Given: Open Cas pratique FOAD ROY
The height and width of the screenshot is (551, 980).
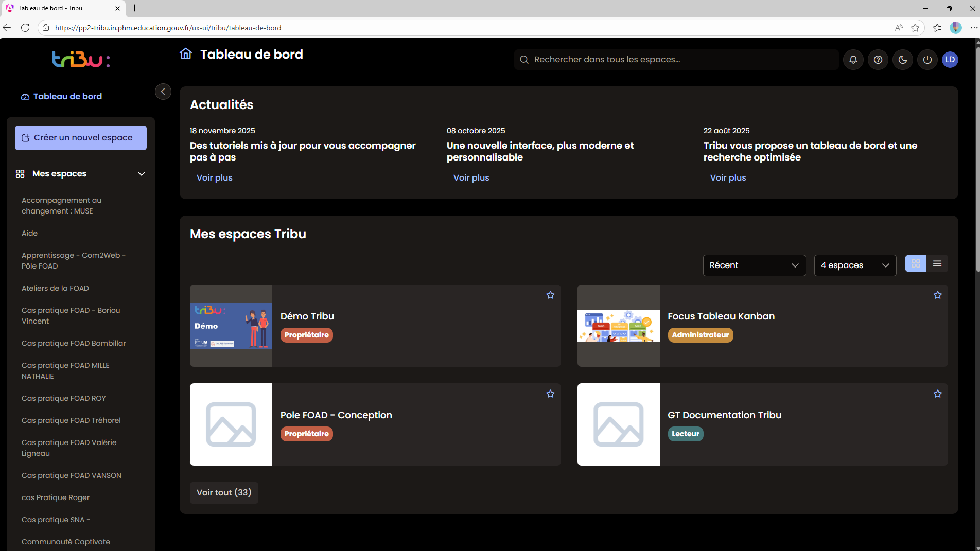Looking at the screenshot, I should click(64, 398).
